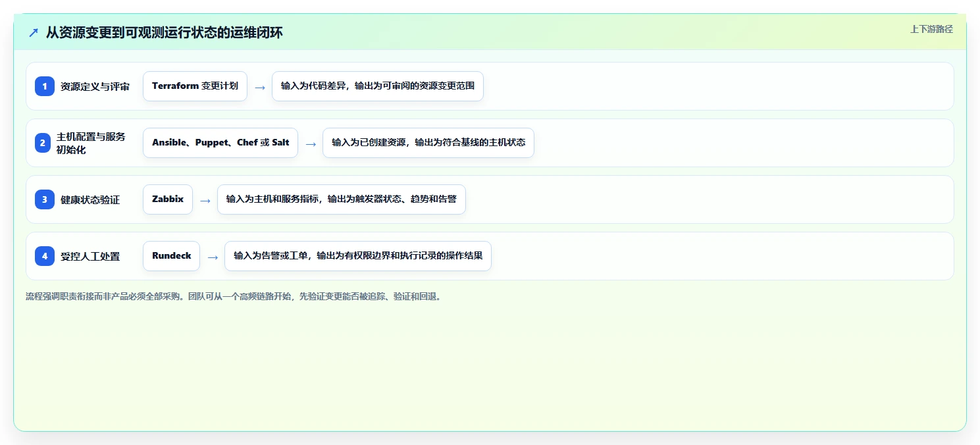Open the Zabbix tool chip
The height and width of the screenshot is (445, 980).
point(168,199)
